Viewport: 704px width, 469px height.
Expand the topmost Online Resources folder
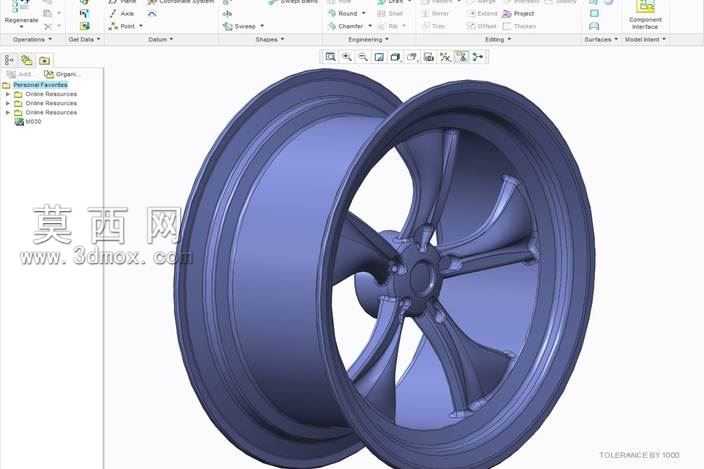point(8,94)
